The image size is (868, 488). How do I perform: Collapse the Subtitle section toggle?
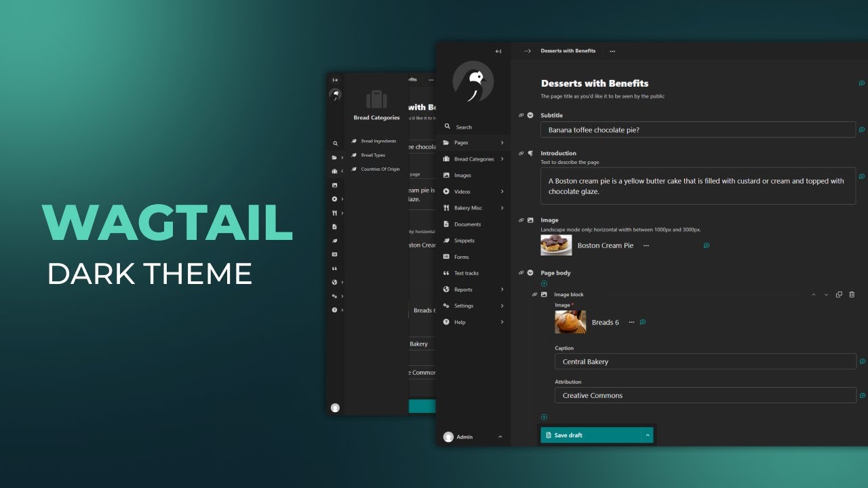pyautogui.click(x=530, y=115)
